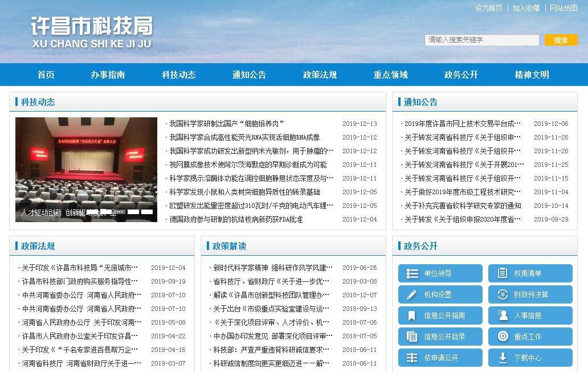Screen dimensions: 588x373
Task: Click the download arrow icon for 下载中心
Action: (502, 358)
